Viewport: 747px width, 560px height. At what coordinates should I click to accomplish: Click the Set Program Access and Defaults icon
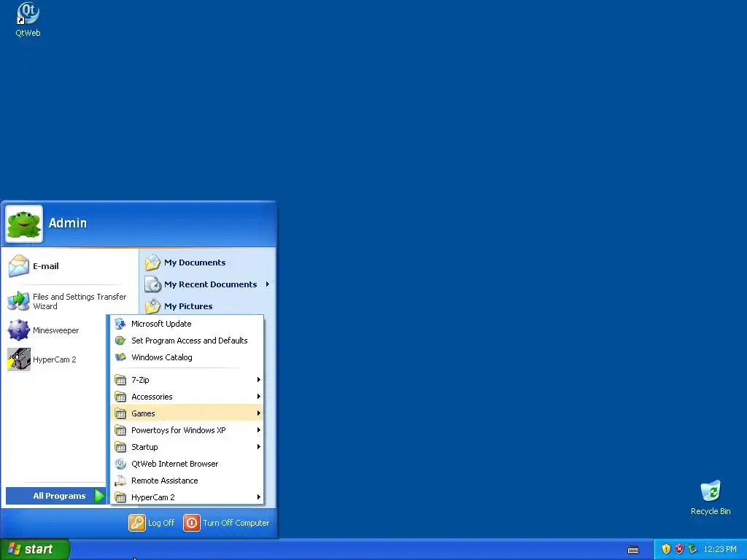coord(120,341)
